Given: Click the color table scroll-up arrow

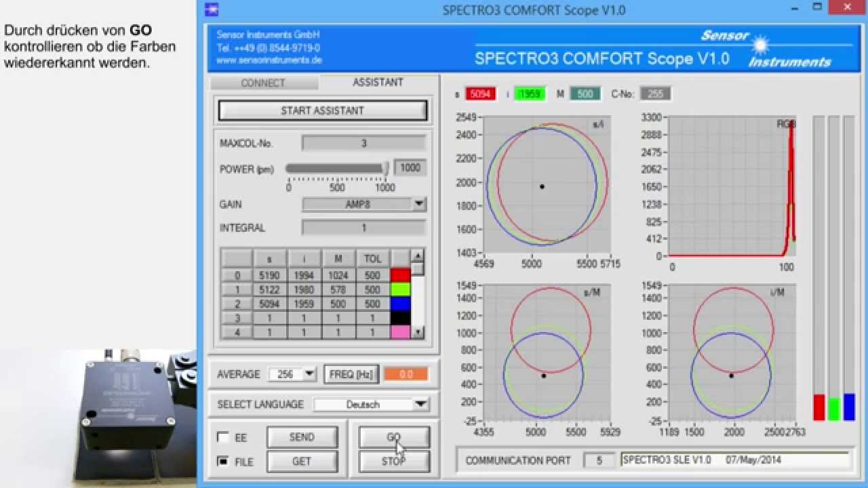Looking at the screenshot, I should coord(418,256).
